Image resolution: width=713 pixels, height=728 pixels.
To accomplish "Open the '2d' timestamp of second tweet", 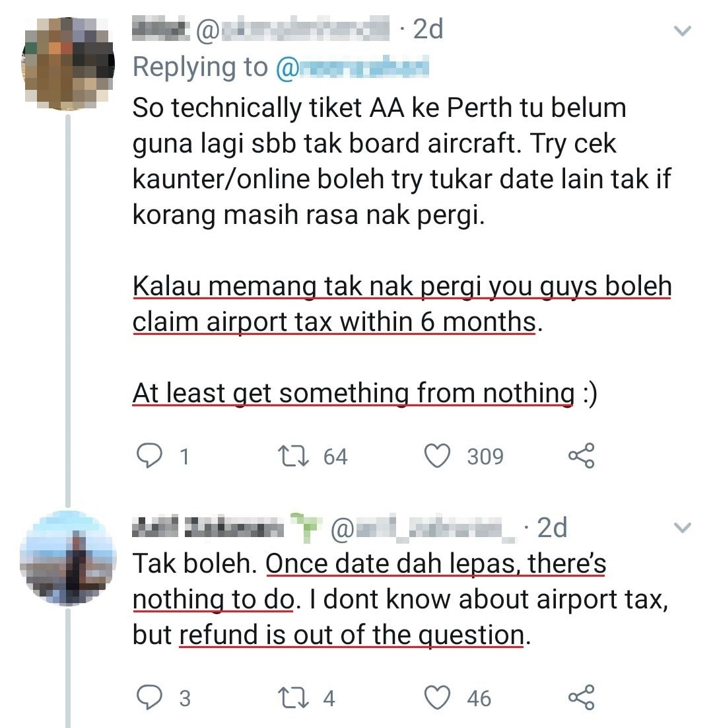I will coord(552,527).
